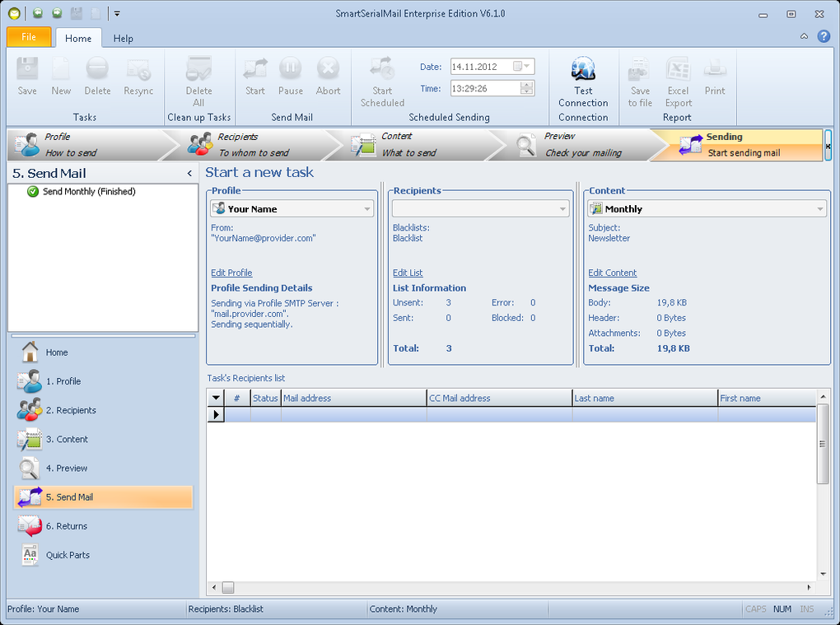This screenshot has height=625, width=840.
Task: Click the Edit Profile link
Action: click(x=231, y=273)
